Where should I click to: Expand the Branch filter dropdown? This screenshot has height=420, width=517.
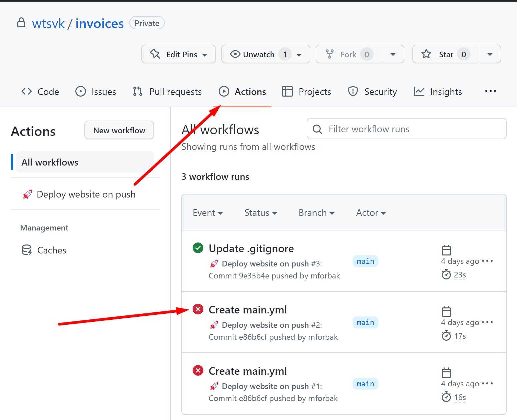(x=316, y=213)
